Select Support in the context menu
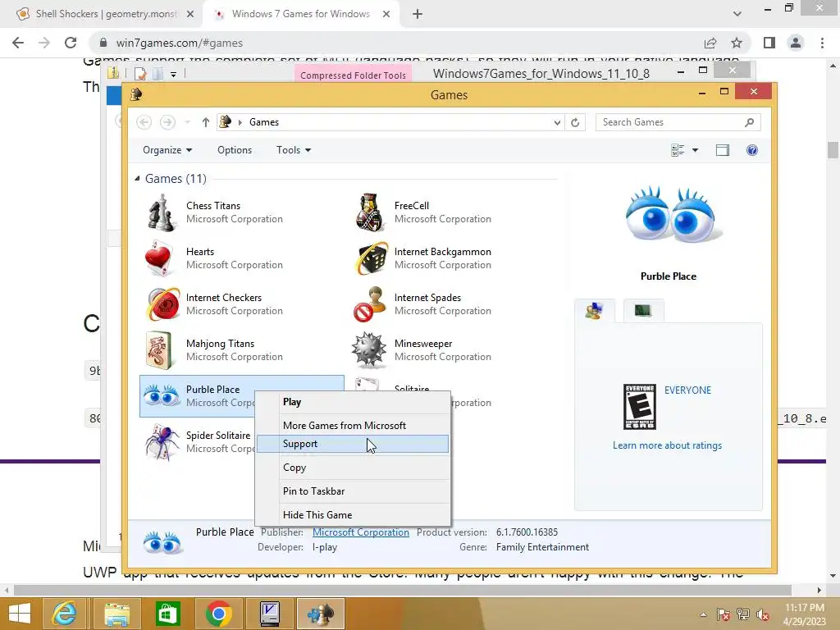 [x=353, y=444]
